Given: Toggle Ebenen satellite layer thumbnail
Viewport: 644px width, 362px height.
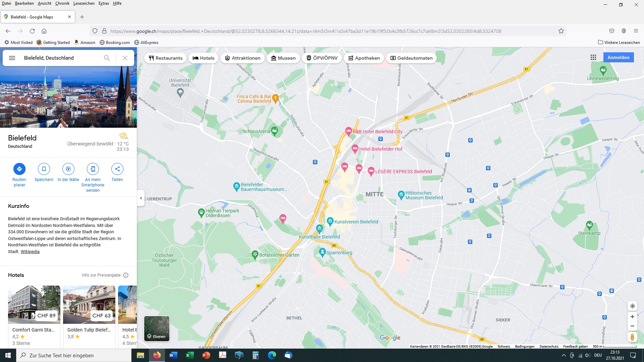Looking at the screenshot, I should (157, 328).
